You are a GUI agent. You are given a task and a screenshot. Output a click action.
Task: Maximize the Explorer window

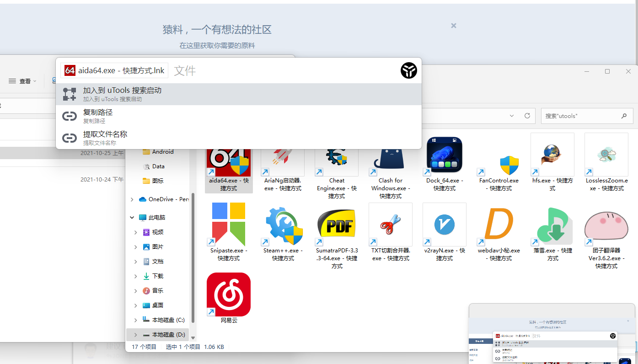pyautogui.click(x=607, y=71)
